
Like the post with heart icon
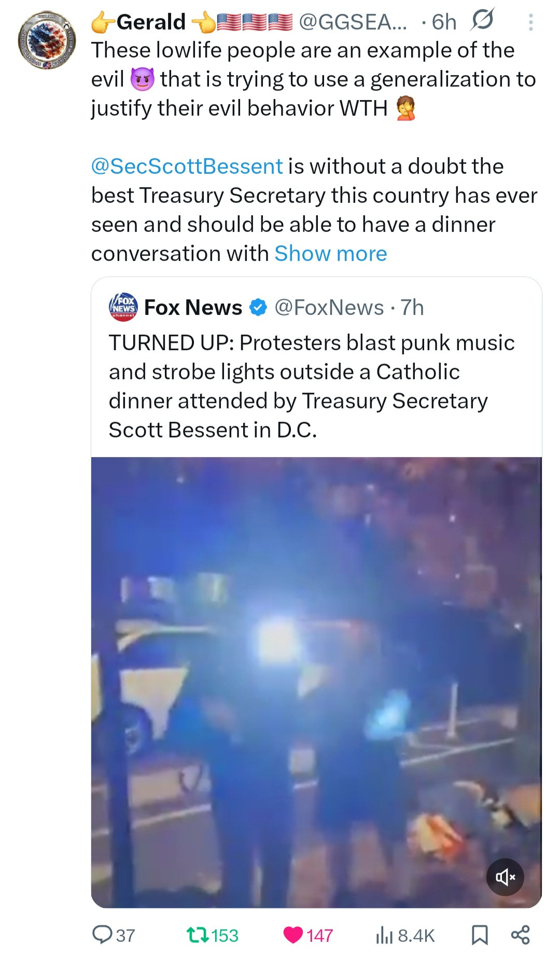pos(293,935)
